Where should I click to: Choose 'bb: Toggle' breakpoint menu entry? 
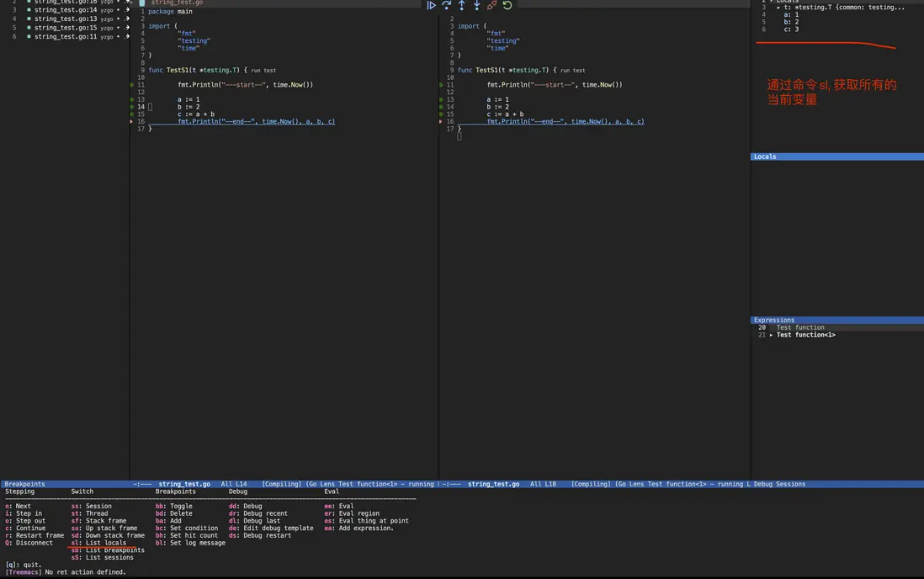(x=173, y=507)
